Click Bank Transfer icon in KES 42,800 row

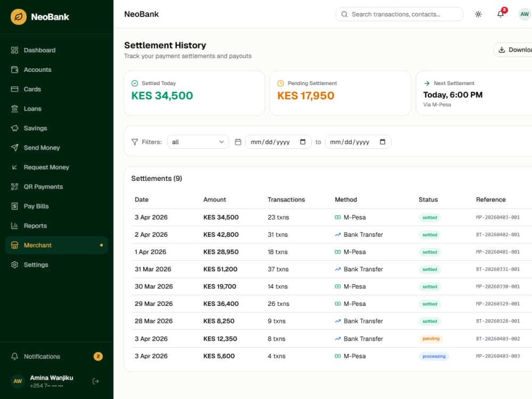point(338,235)
